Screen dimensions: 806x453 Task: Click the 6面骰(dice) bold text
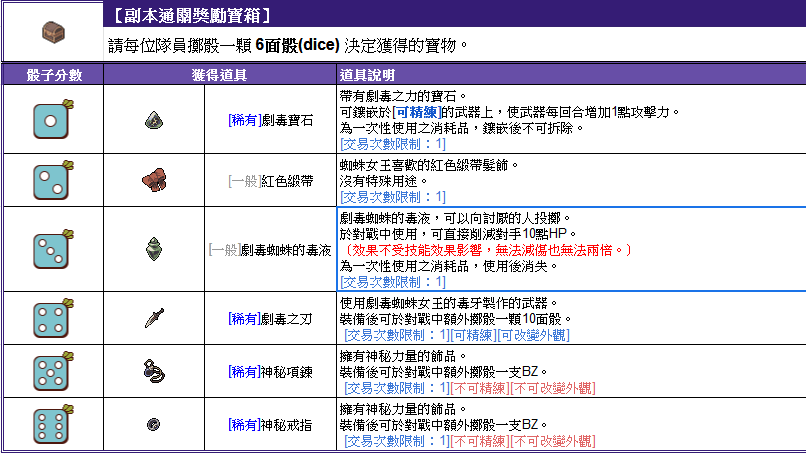297,45
